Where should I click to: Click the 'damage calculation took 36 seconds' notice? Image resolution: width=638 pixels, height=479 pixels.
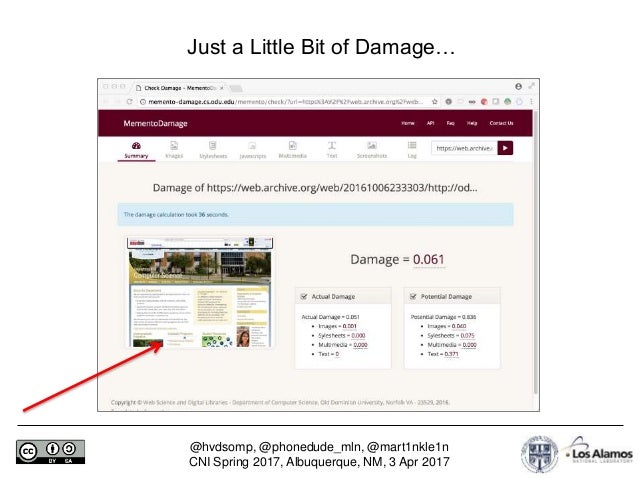point(315,214)
